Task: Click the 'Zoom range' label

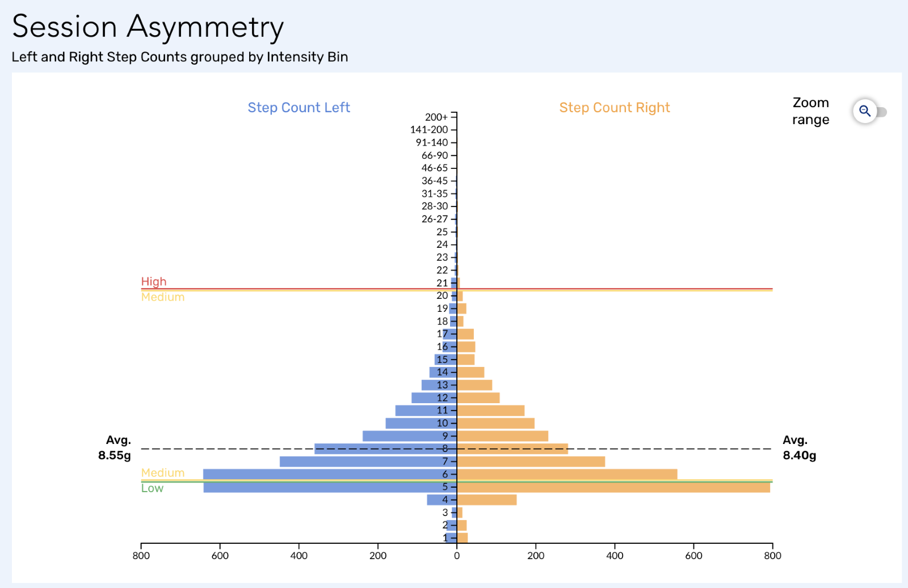Action: [x=810, y=111]
